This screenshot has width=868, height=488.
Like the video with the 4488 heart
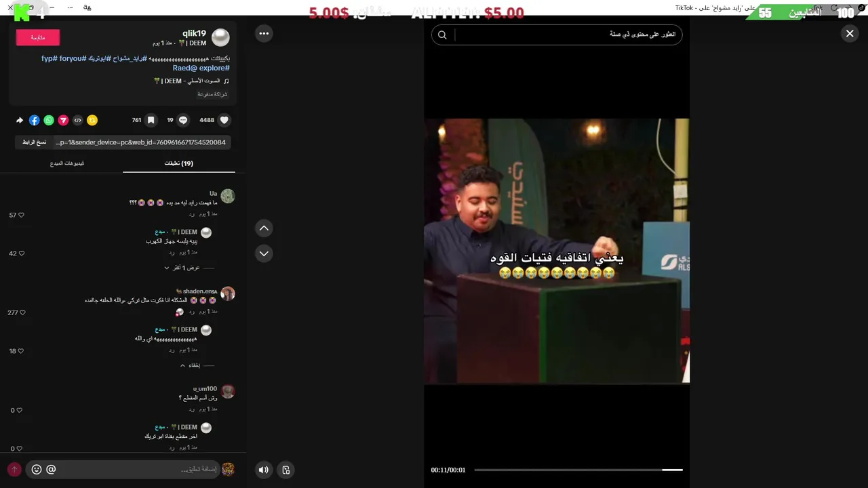coord(224,120)
